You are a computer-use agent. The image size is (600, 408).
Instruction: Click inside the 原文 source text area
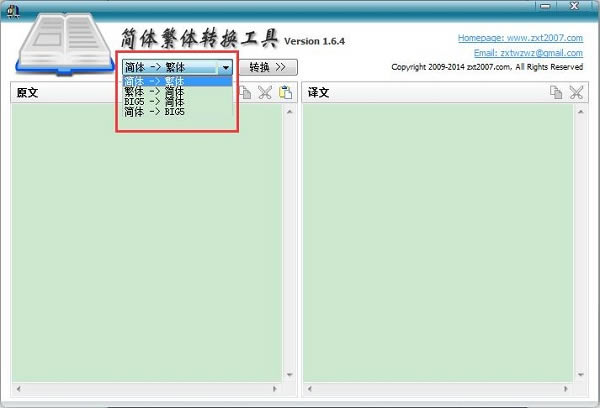pos(147,250)
